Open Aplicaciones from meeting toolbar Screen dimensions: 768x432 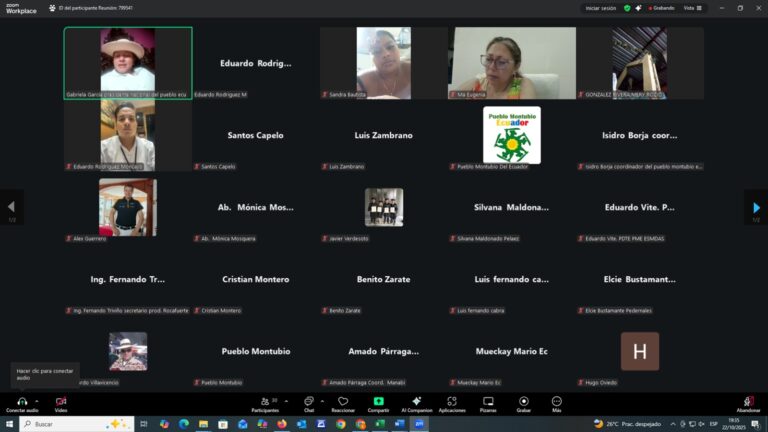coord(452,401)
